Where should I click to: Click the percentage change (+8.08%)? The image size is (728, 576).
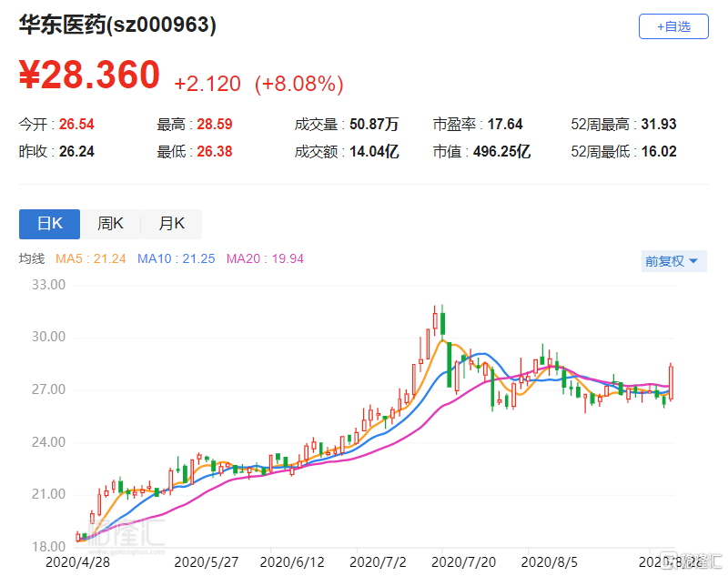299,84
